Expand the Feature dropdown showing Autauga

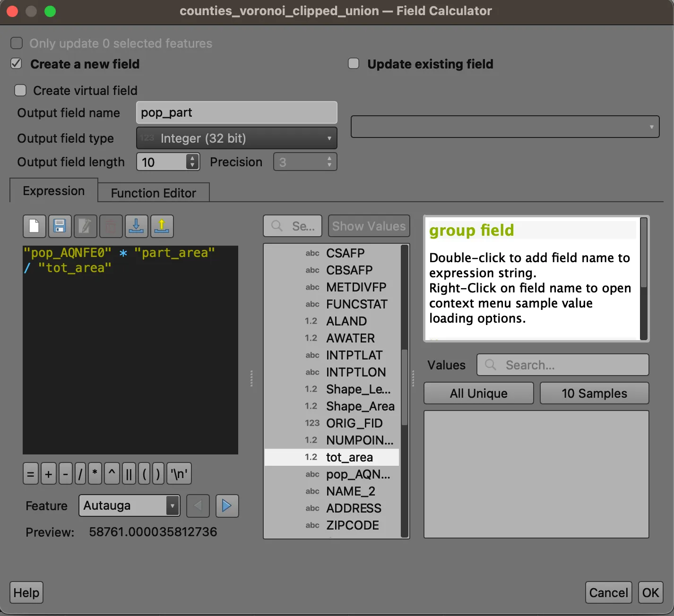tap(129, 506)
